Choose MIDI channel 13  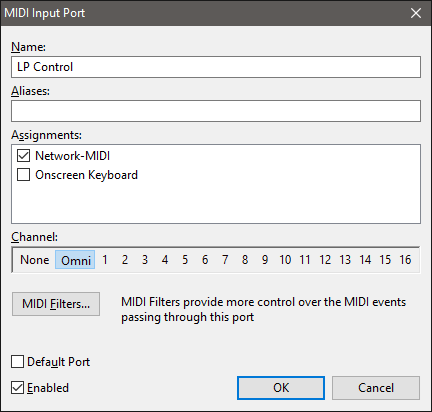click(x=345, y=260)
